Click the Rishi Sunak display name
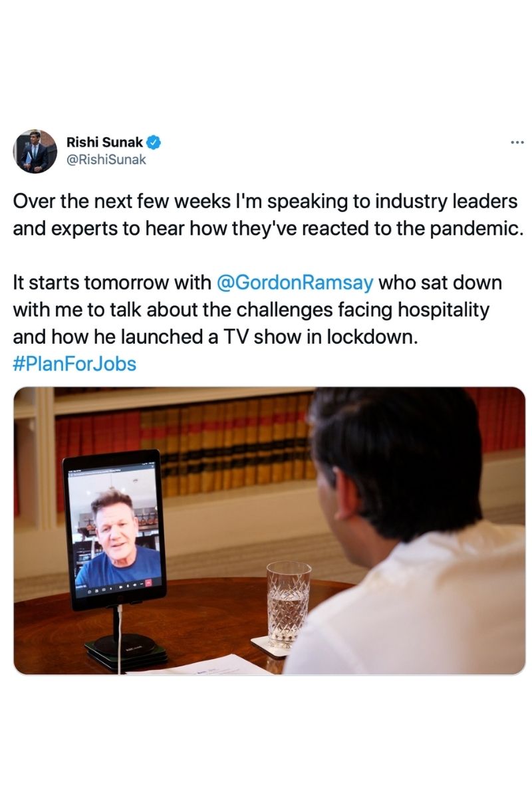 click(104, 142)
